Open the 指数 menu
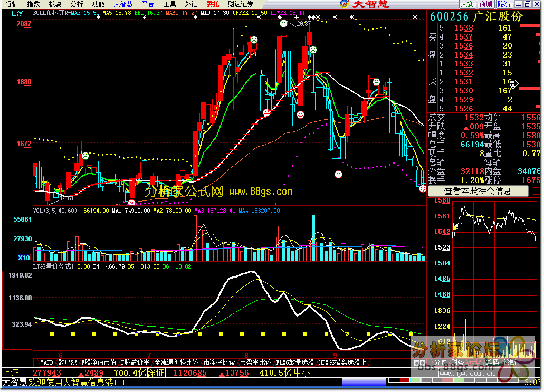 pos(33,4)
